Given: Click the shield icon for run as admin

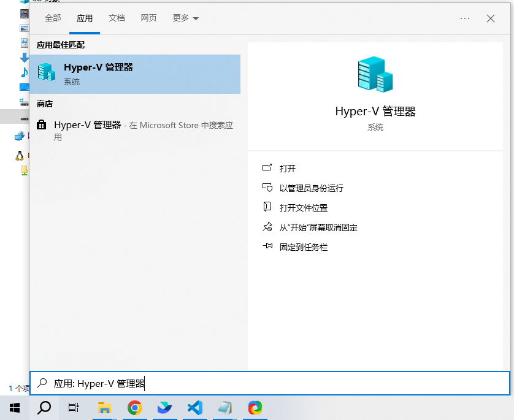Looking at the screenshot, I should 267,188.
